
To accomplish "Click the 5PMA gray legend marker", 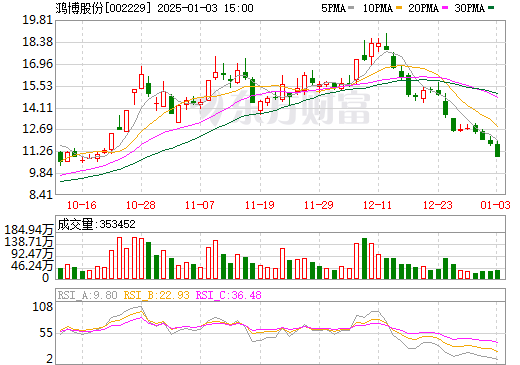I will (x=351, y=8).
